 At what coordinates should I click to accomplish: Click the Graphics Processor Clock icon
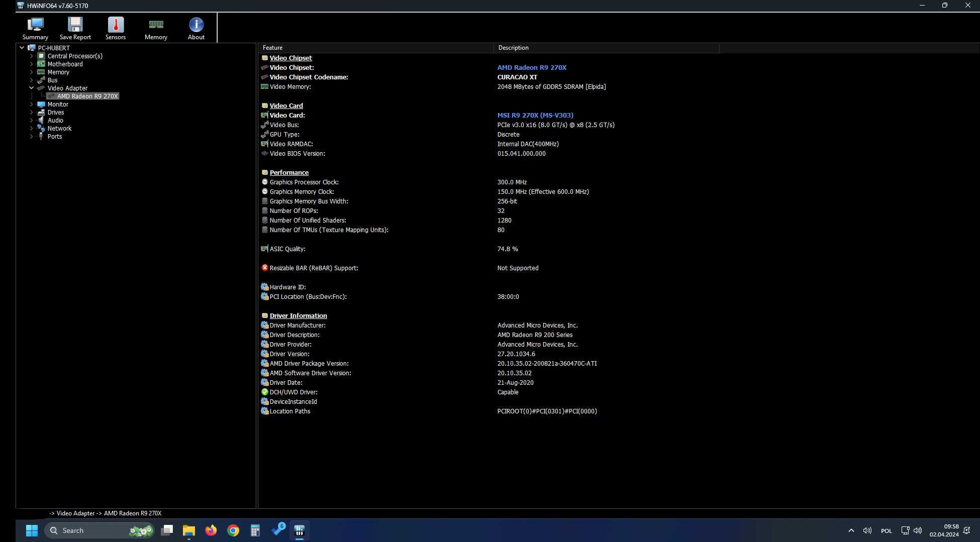click(x=265, y=182)
